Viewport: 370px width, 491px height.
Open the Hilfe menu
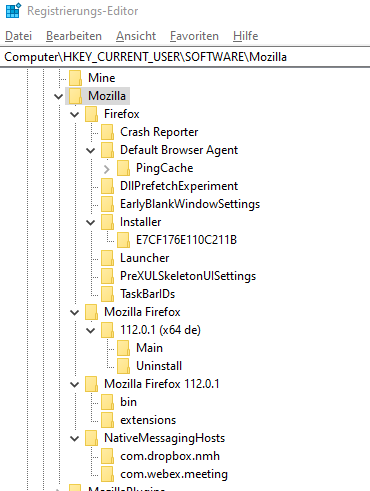pos(245,36)
